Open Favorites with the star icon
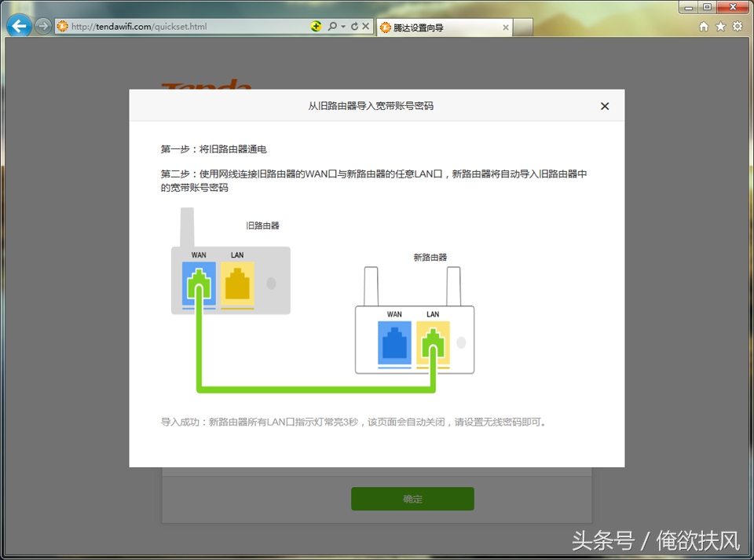Image resolution: width=754 pixels, height=560 pixels. pos(720,26)
